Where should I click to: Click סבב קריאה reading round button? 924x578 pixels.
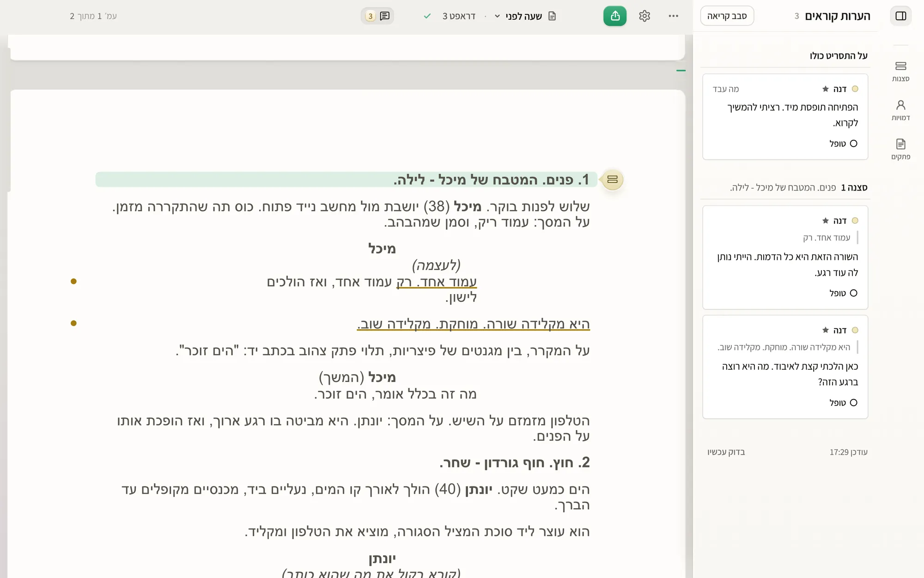coord(727,16)
